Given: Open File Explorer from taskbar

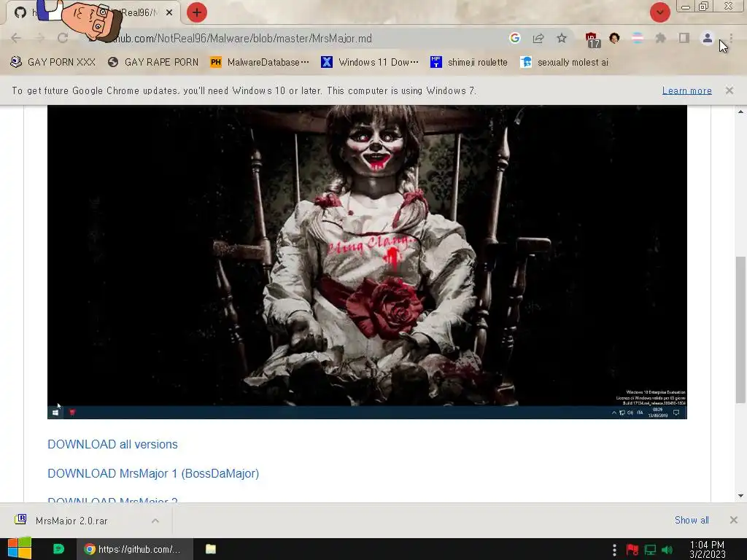Looking at the screenshot, I should [x=211, y=549].
